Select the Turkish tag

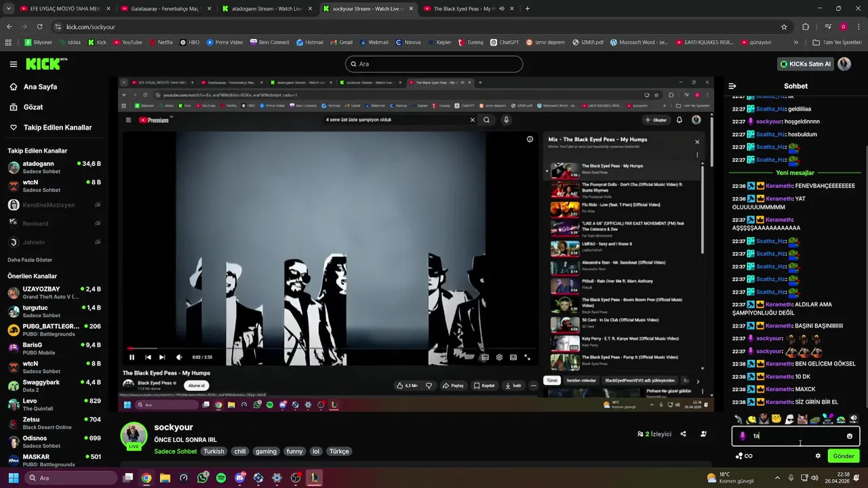pyautogui.click(x=214, y=451)
